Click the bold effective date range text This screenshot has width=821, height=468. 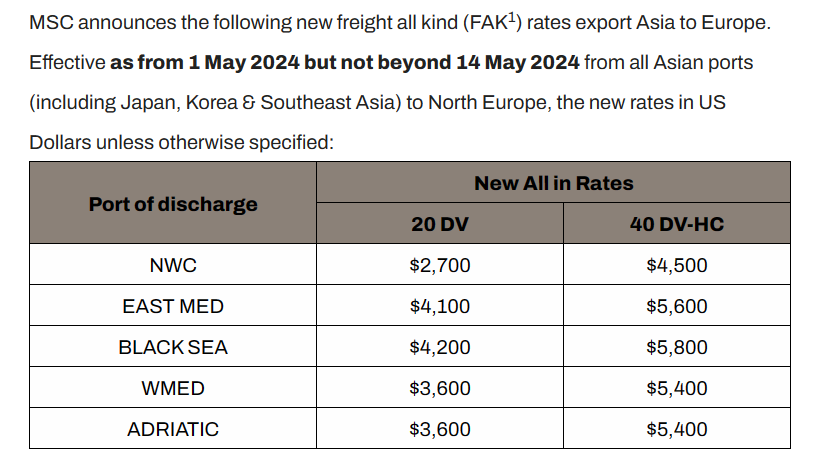pos(345,62)
